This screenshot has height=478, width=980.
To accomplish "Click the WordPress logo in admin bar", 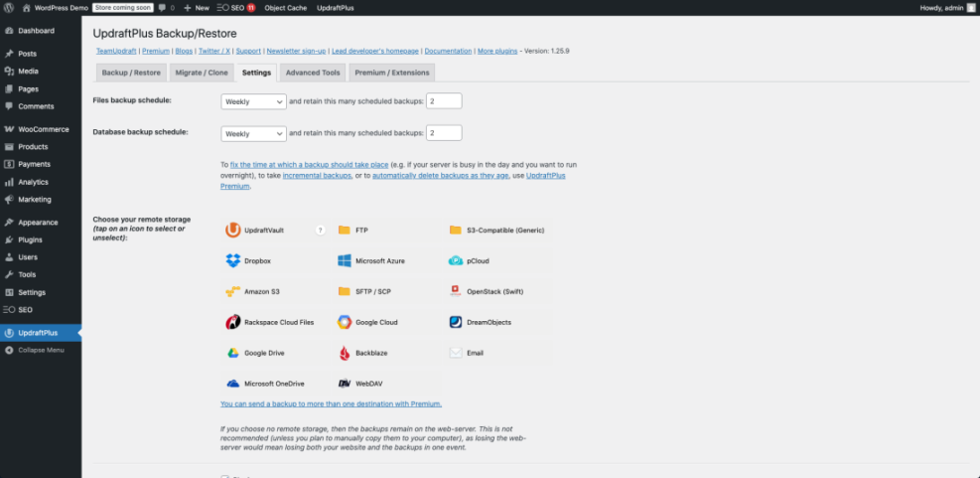I will pos(9,8).
